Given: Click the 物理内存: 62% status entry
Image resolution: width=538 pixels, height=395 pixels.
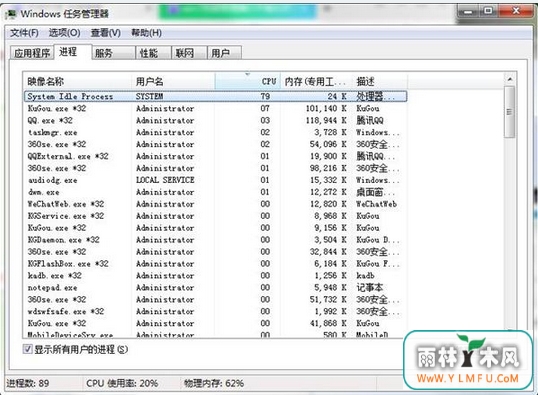Looking at the screenshot, I should [x=214, y=383].
